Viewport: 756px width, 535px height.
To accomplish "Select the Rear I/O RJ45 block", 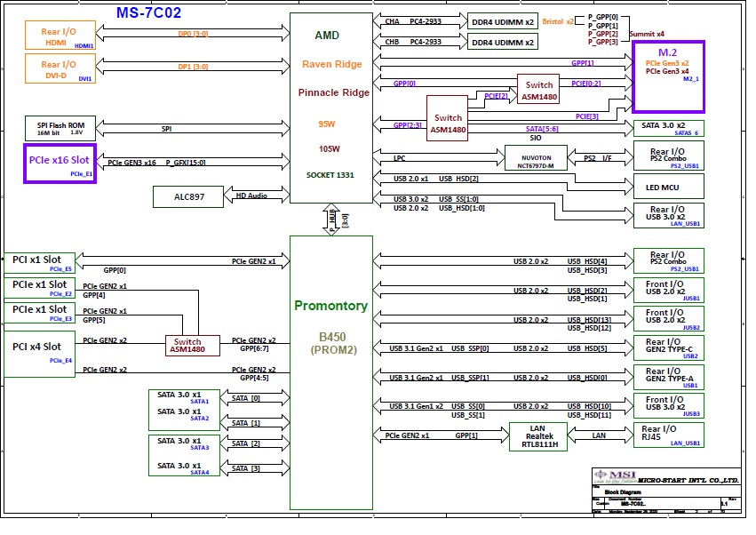I will [669, 435].
